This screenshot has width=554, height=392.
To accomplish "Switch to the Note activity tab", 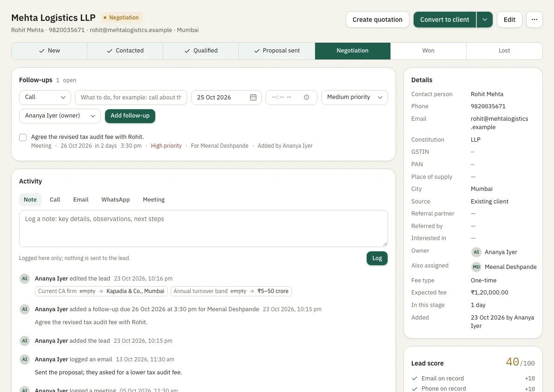I will click(x=30, y=200).
